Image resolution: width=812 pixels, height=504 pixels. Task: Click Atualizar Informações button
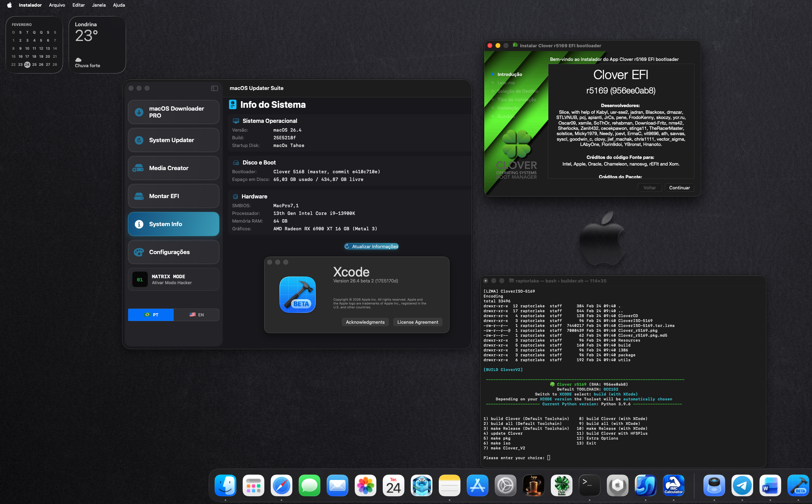coord(371,246)
